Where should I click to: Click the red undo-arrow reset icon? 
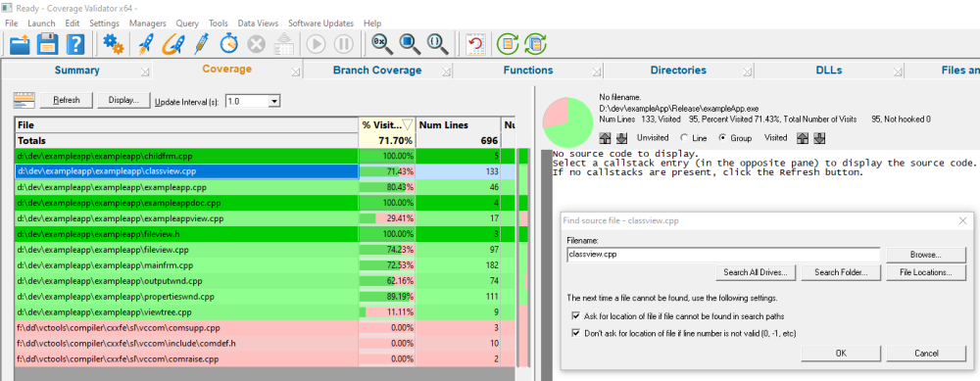click(476, 44)
